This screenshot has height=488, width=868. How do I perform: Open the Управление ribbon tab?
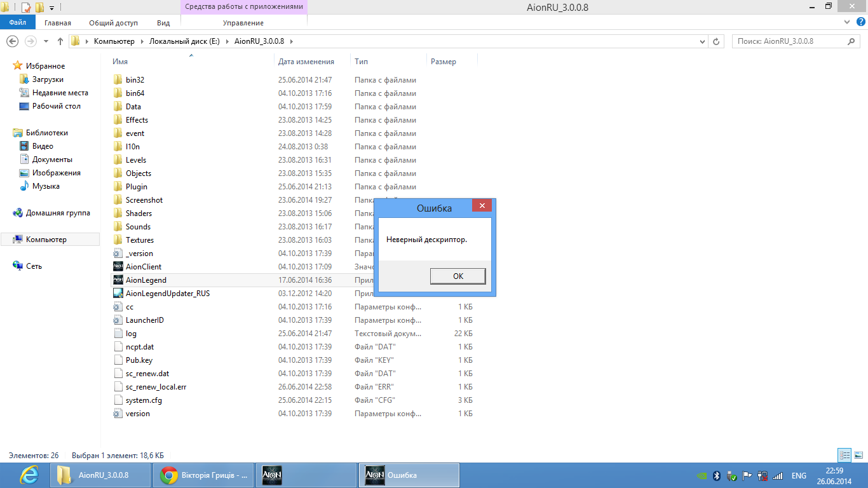click(243, 23)
